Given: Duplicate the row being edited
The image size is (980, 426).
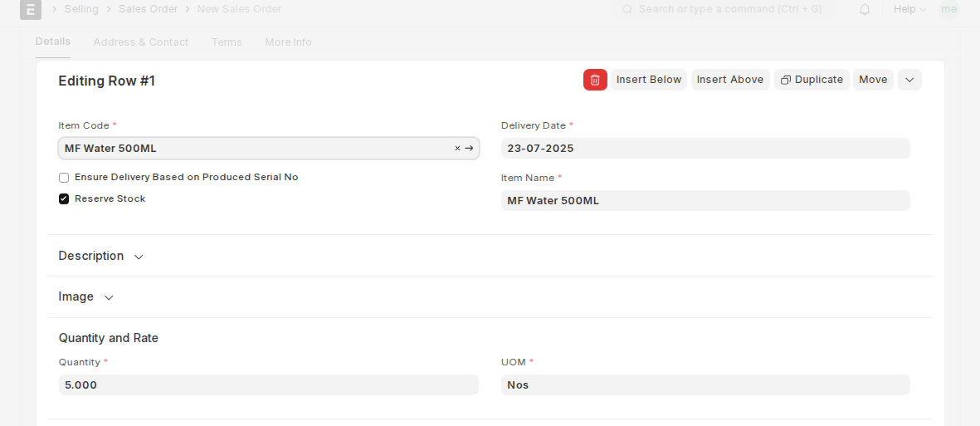Looking at the screenshot, I should pos(812,80).
